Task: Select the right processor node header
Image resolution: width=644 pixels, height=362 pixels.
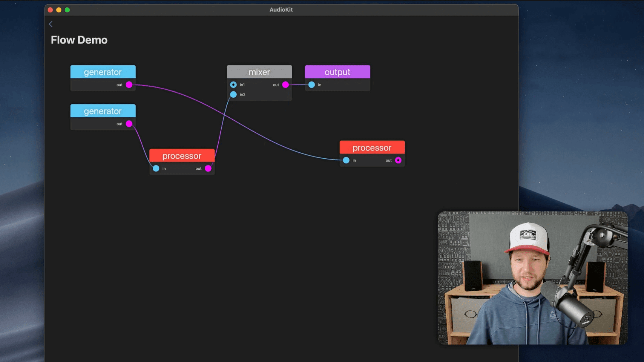Action: [x=372, y=148]
